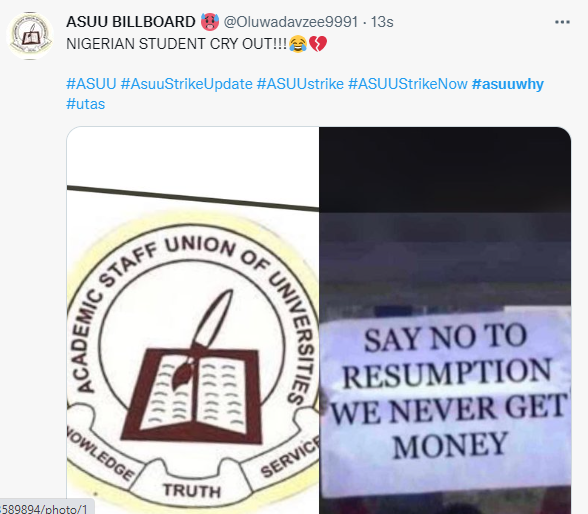Click the bold #asuuwhy hashtag
Screen dimensions: 588x514
click(508, 84)
